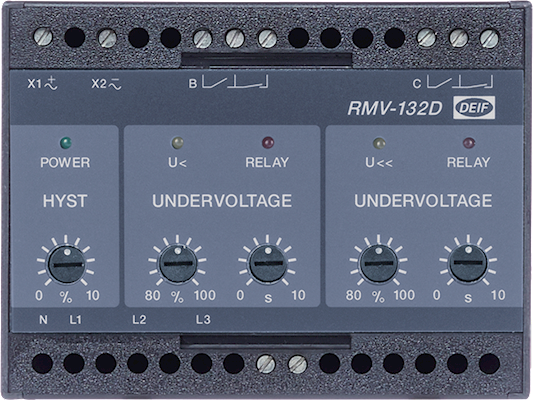Click the U< indicator LED

(x=178, y=143)
